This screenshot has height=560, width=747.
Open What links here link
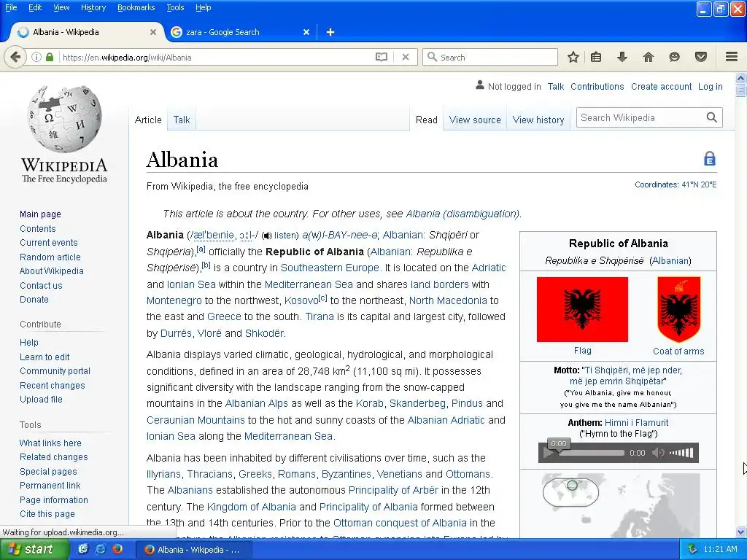[x=50, y=443]
